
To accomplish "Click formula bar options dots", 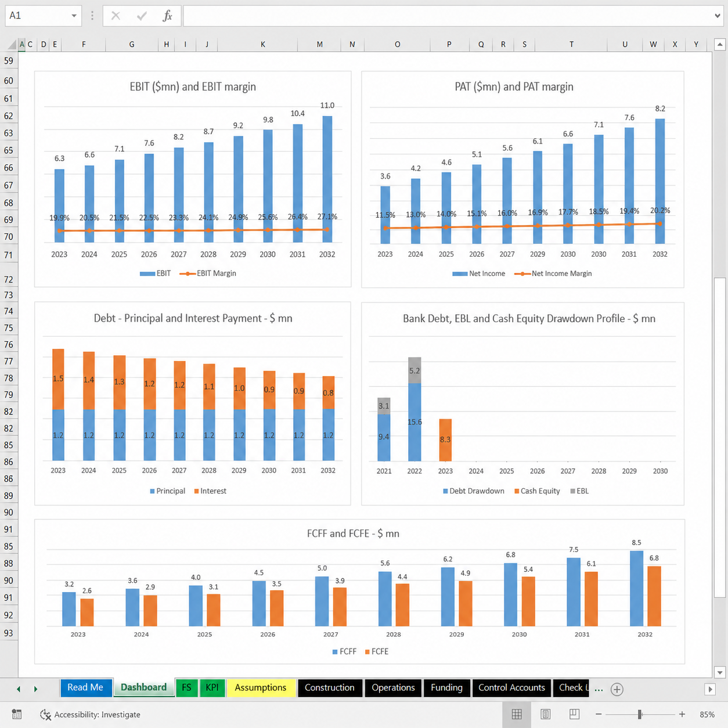I will 92,16.
